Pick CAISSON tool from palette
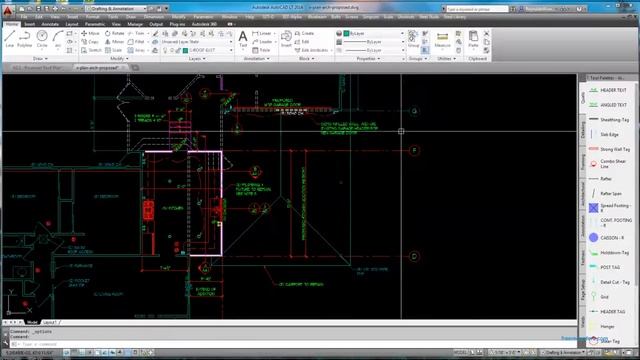Image resolution: width=640 pixels, height=360 pixels. [x=606, y=238]
